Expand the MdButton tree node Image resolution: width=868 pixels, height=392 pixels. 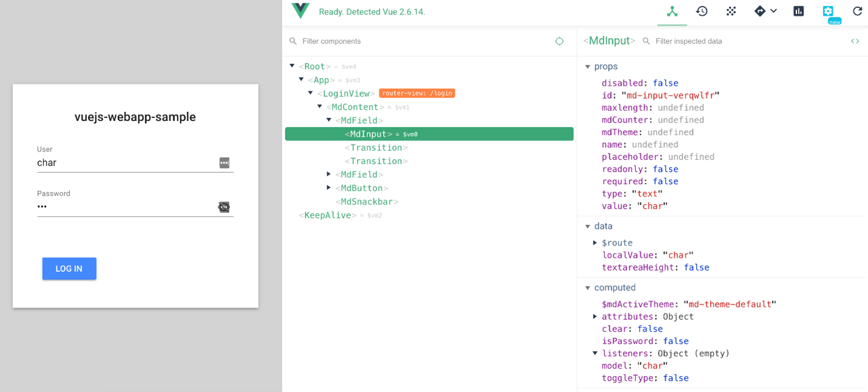(x=329, y=188)
